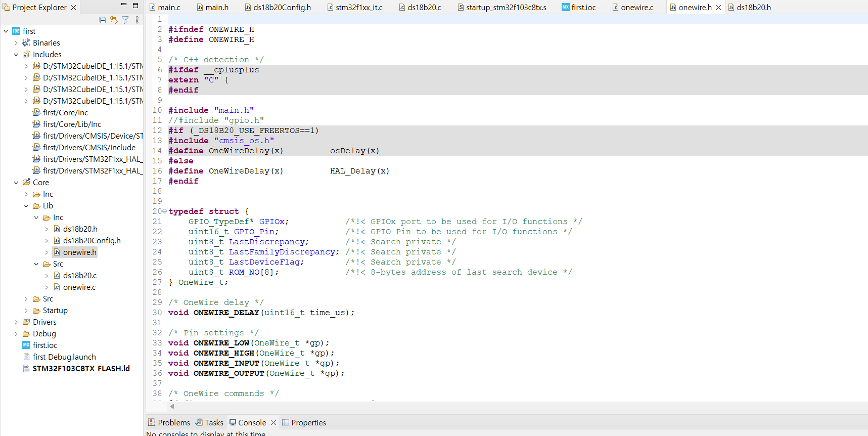
Task: Expand the Drivers folder
Action: (16, 322)
